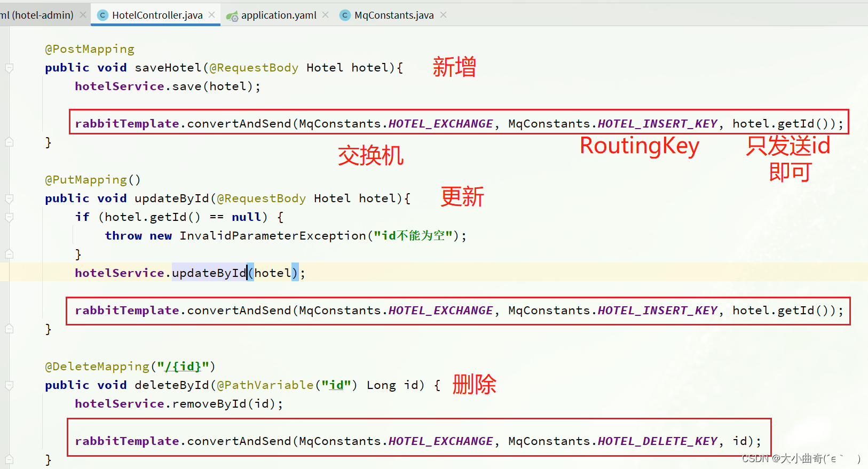
Task: Click HOTEL_EXCHANGE in saveHotel's convertAndSend
Action: [x=440, y=124]
